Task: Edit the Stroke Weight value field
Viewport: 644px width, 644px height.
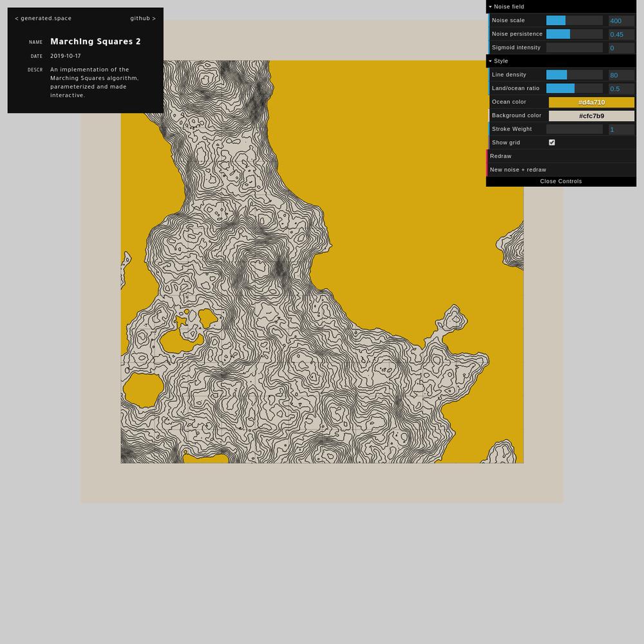Action: point(621,129)
